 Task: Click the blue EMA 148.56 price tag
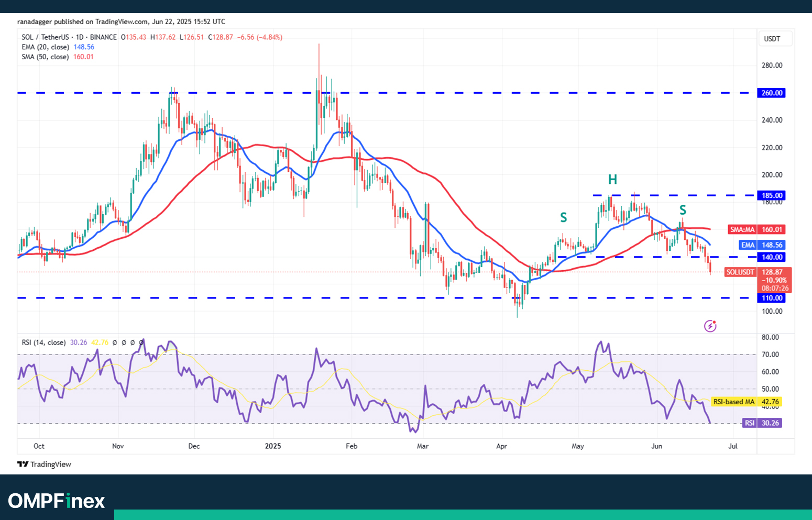click(761, 245)
